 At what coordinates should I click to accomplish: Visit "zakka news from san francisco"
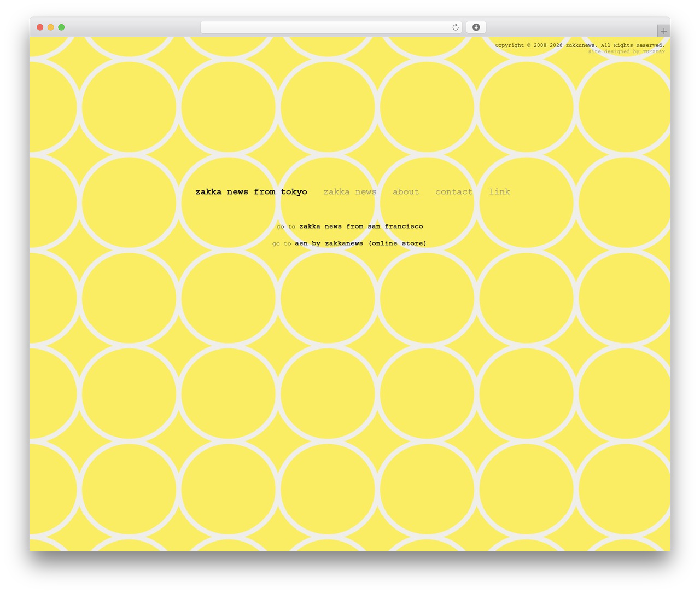[x=361, y=226]
